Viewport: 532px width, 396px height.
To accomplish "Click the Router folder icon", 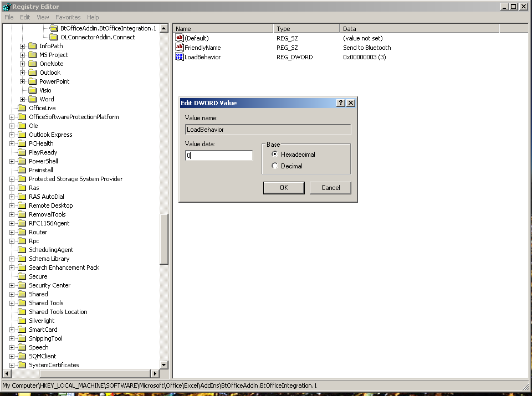I will click(22, 232).
